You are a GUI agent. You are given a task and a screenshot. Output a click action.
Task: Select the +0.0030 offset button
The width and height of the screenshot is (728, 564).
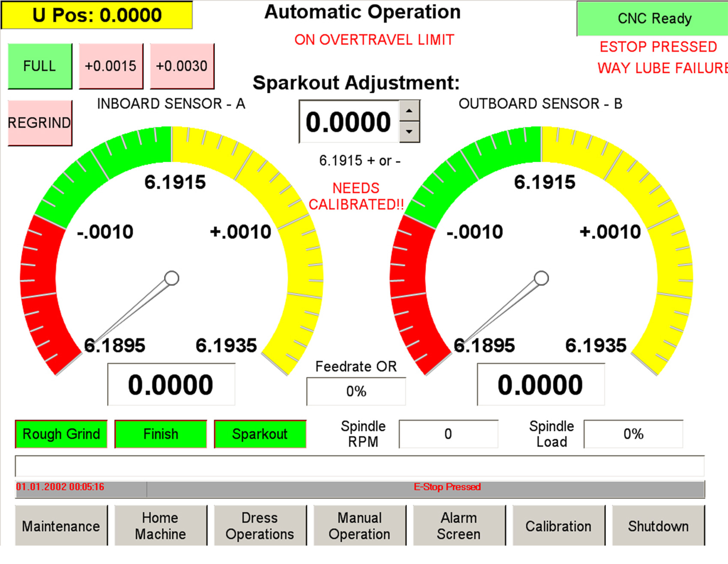click(x=182, y=66)
